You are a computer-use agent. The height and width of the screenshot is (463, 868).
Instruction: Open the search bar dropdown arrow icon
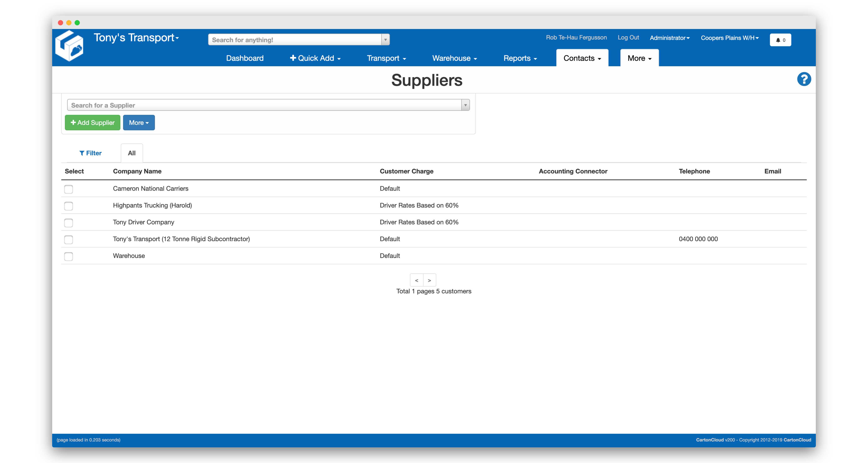coord(385,39)
